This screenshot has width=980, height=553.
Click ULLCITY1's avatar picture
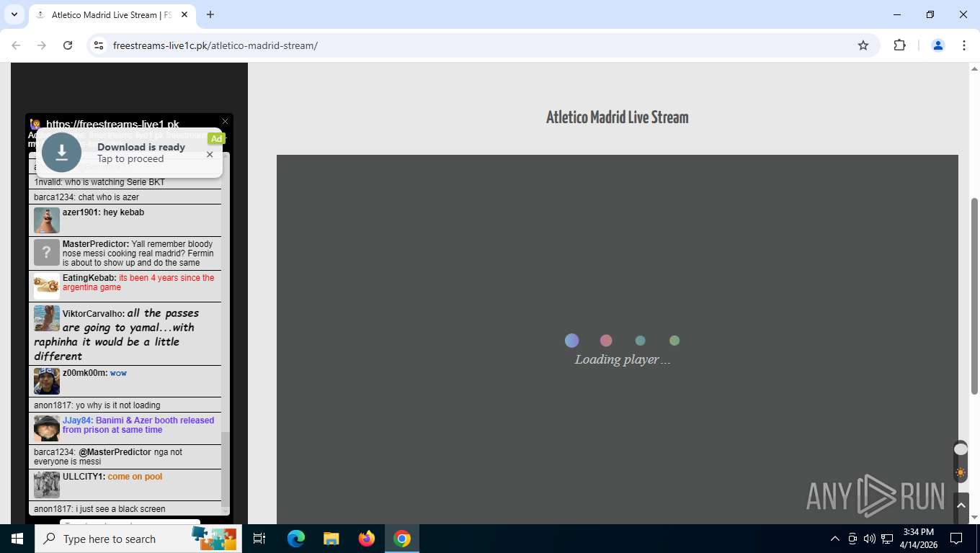pos(47,485)
